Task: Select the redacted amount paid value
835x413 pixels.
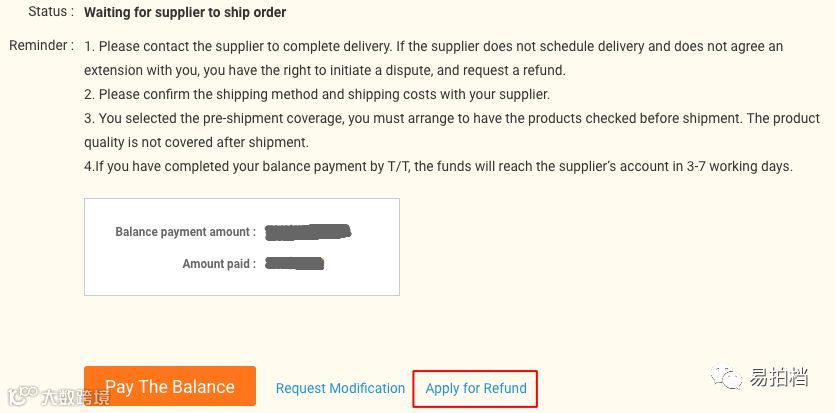Action: point(295,264)
